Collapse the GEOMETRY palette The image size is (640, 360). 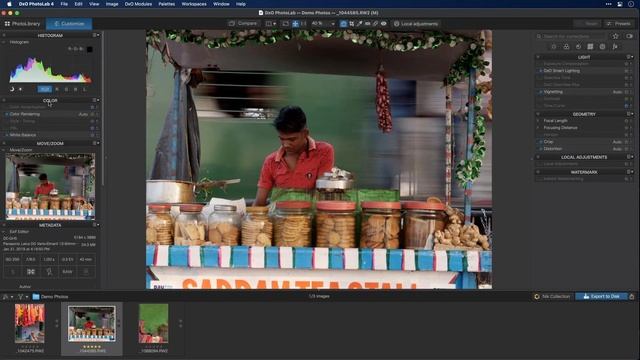pos(538,114)
